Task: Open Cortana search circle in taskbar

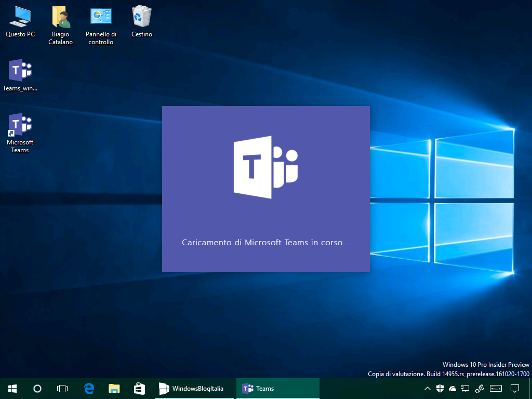Action: (37, 389)
